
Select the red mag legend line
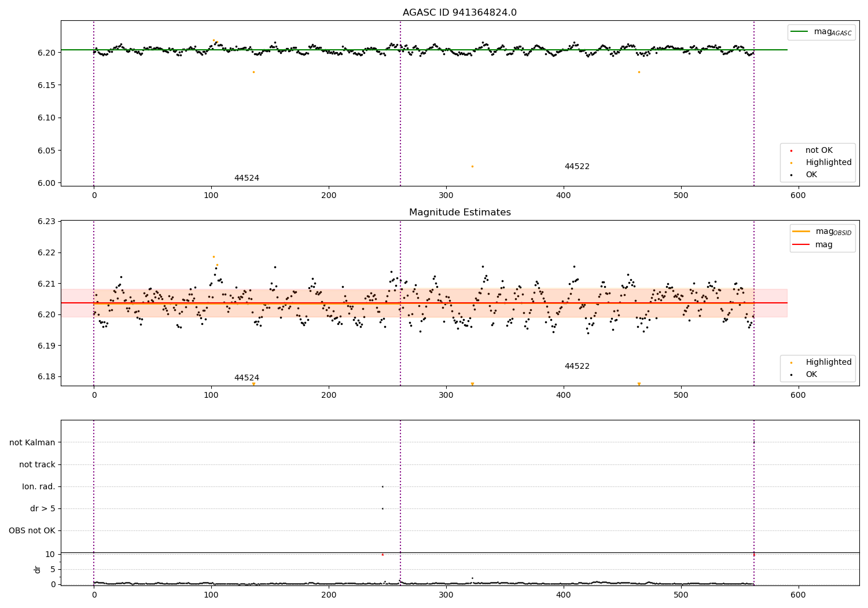pyautogui.click(x=801, y=245)
